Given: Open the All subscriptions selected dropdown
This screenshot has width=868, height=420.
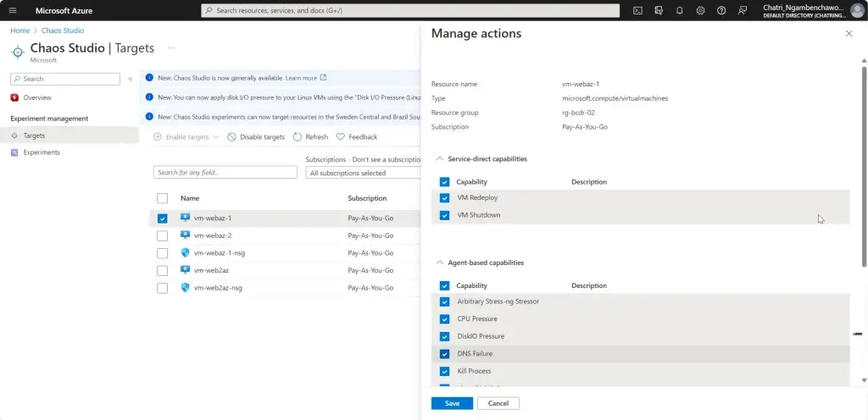Looking at the screenshot, I should pyautogui.click(x=363, y=173).
